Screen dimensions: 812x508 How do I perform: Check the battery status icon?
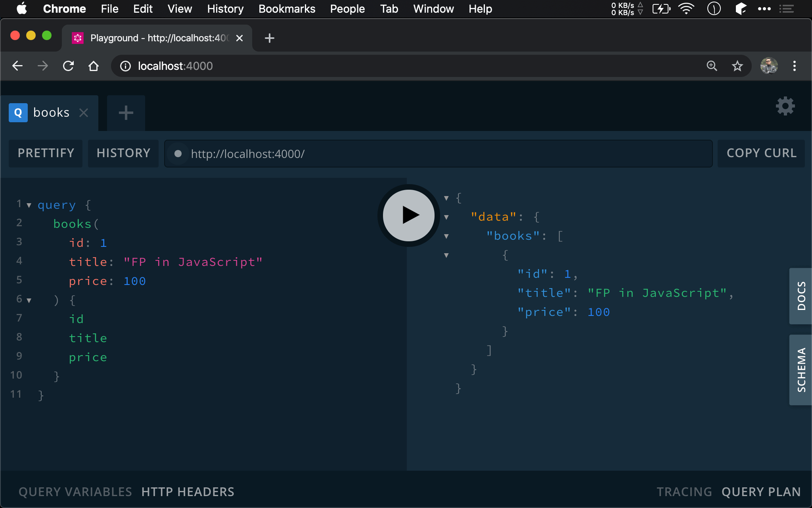pyautogui.click(x=661, y=9)
